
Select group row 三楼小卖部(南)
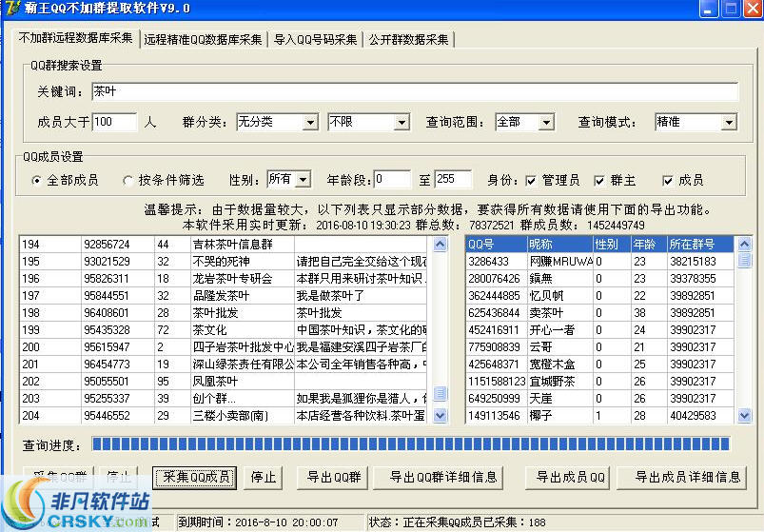224,416
